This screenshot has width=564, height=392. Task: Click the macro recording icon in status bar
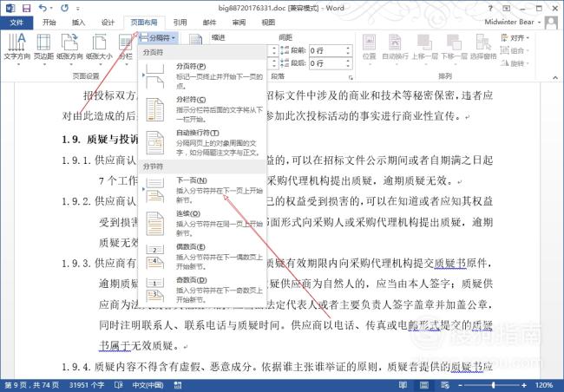[x=178, y=385]
